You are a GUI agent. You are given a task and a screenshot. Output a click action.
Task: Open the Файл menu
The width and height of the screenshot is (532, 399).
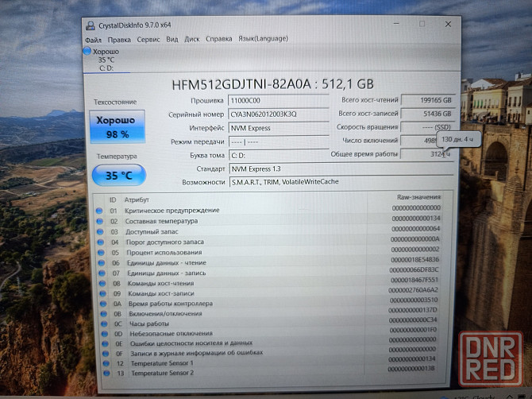[x=93, y=39]
